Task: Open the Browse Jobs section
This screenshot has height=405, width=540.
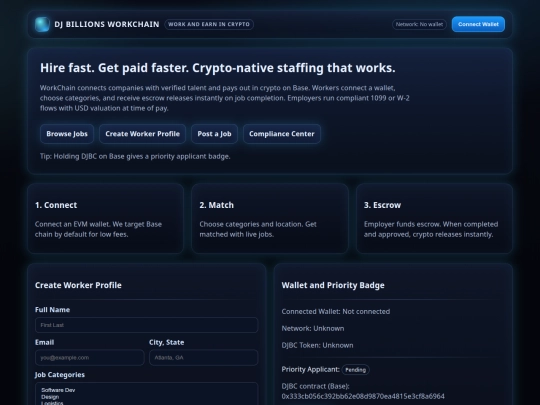Action: click(x=67, y=134)
